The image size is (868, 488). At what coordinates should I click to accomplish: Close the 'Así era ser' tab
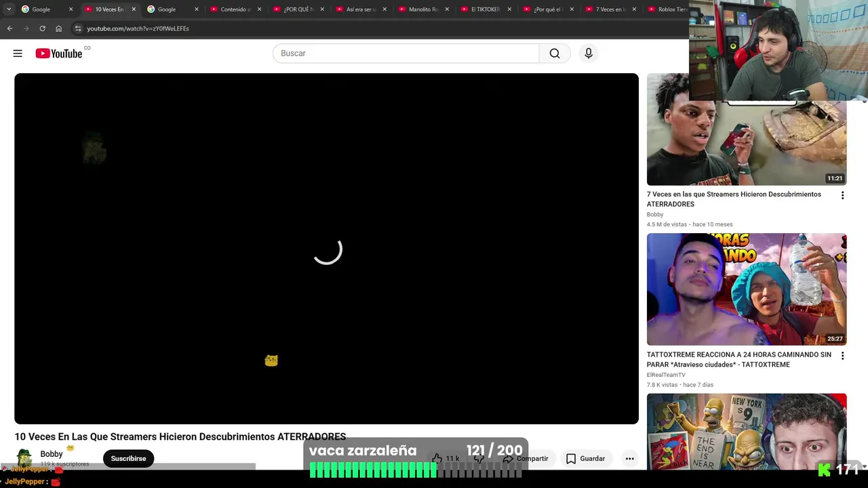384,9
